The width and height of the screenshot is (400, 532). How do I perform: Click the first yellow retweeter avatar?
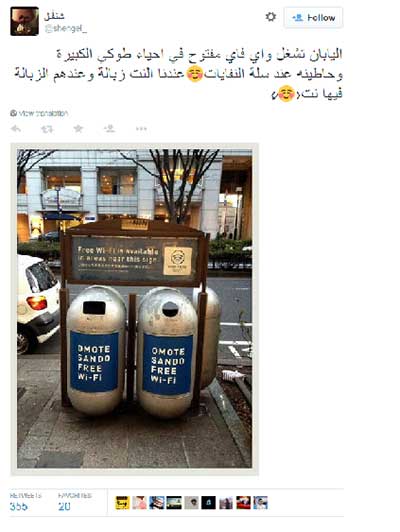tap(122, 503)
